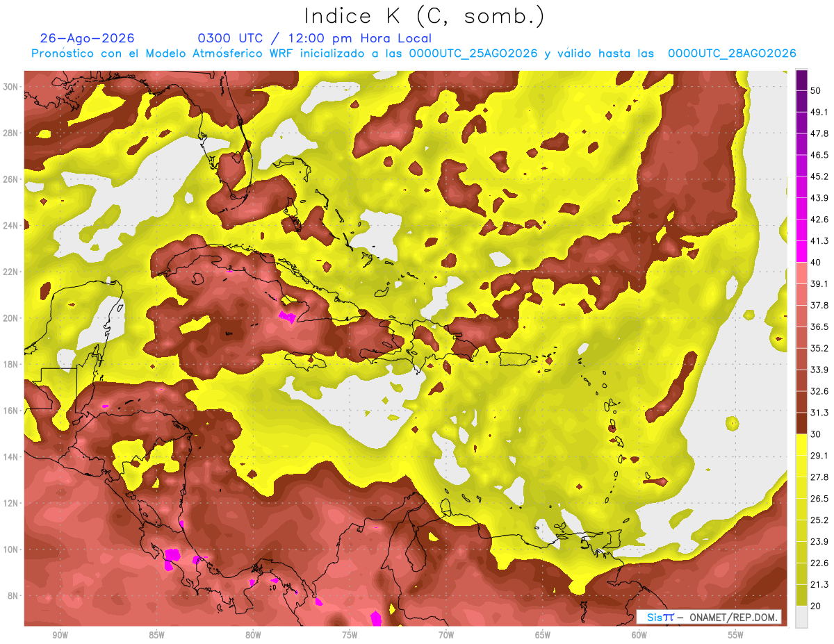Click the colorbar value label 45.2
This screenshot has width=834, height=644.
(x=819, y=176)
